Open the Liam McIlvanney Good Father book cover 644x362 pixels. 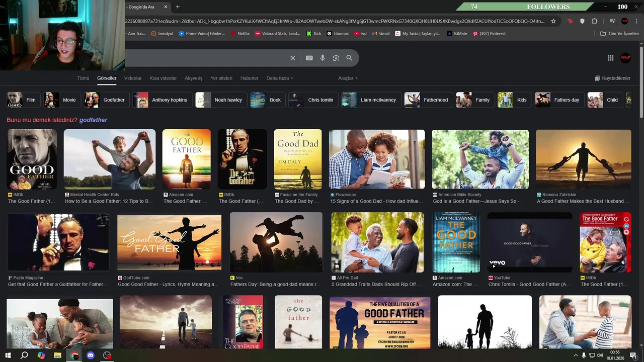tap(456, 242)
